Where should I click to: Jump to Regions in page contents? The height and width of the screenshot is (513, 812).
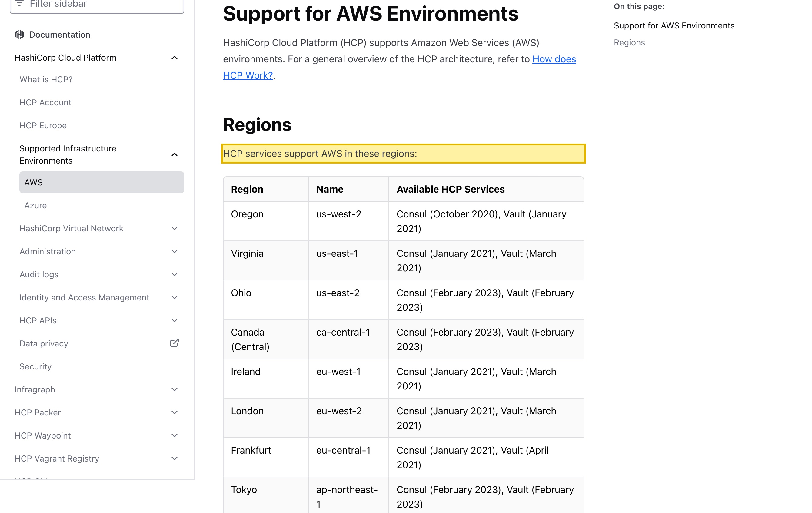coord(629,42)
